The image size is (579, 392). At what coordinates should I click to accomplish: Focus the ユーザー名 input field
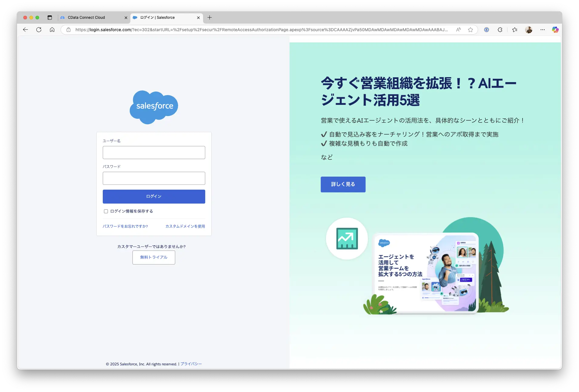(x=154, y=153)
